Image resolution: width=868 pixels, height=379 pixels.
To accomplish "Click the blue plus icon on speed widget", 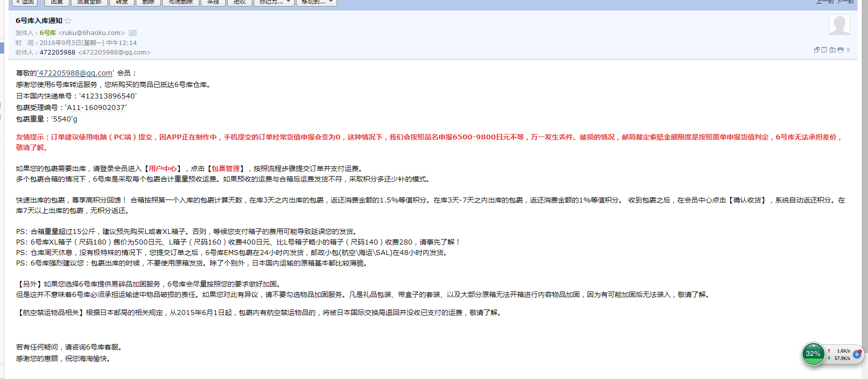I will 858,354.
